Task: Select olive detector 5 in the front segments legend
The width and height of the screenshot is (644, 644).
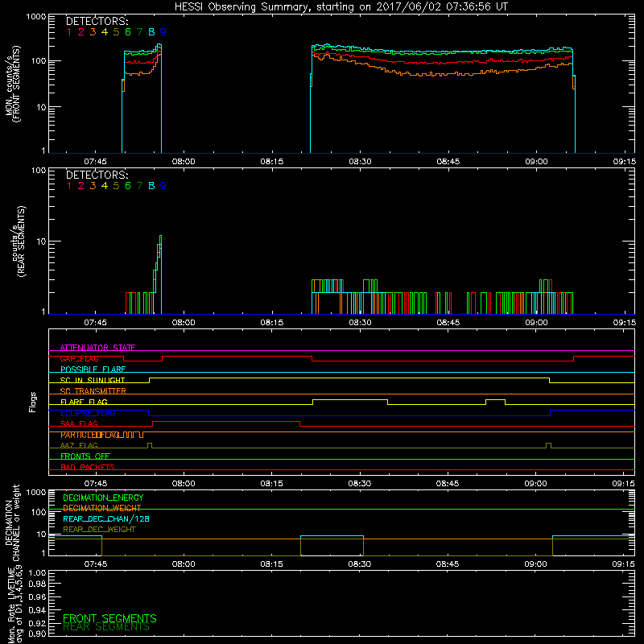Action: 116,32
